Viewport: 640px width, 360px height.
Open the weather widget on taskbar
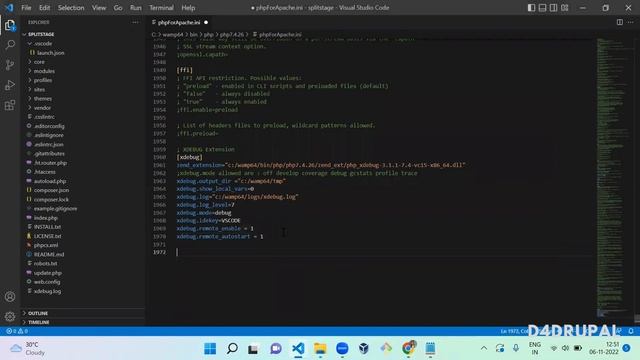28,349
